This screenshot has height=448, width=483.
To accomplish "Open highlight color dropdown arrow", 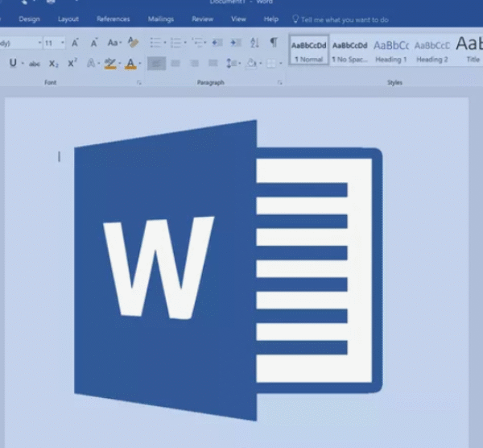I will (120, 64).
